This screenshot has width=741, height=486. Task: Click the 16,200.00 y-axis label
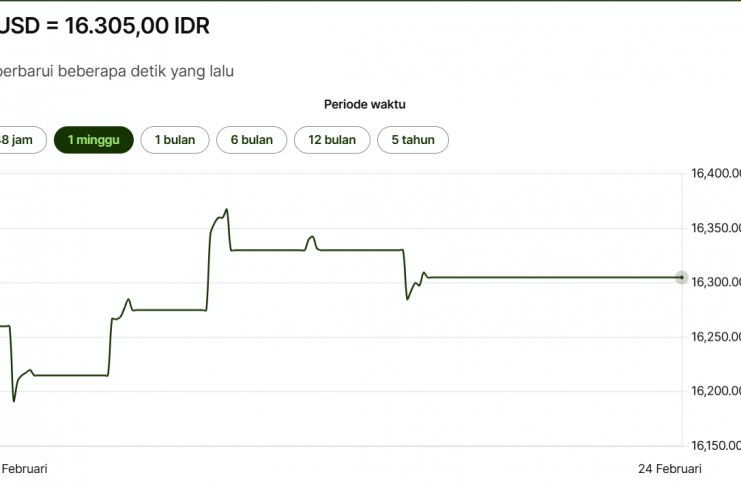716,391
